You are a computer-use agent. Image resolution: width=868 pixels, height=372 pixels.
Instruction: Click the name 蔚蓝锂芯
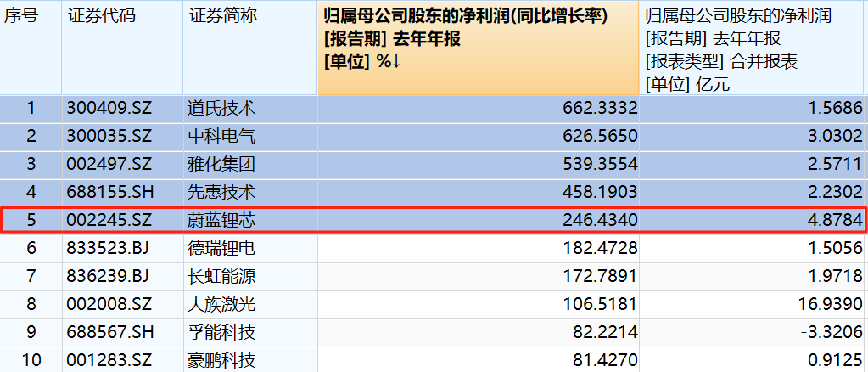click(221, 221)
